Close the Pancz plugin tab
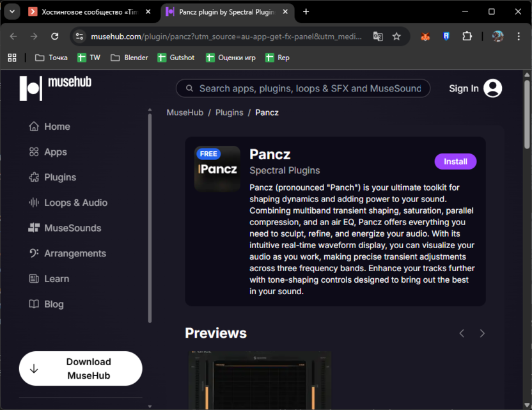532x410 pixels. (x=285, y=12)
